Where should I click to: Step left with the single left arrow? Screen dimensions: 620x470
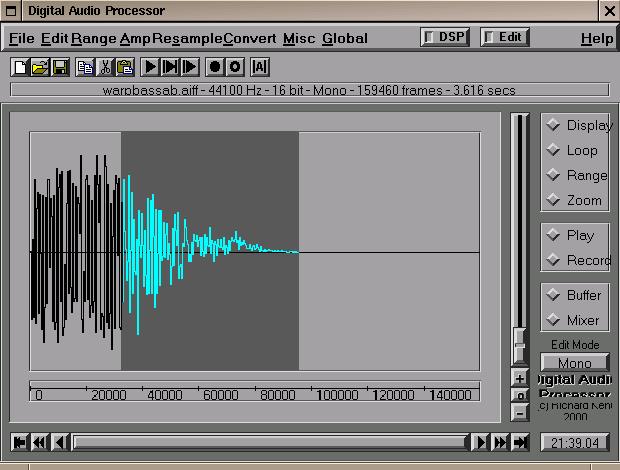60,442
